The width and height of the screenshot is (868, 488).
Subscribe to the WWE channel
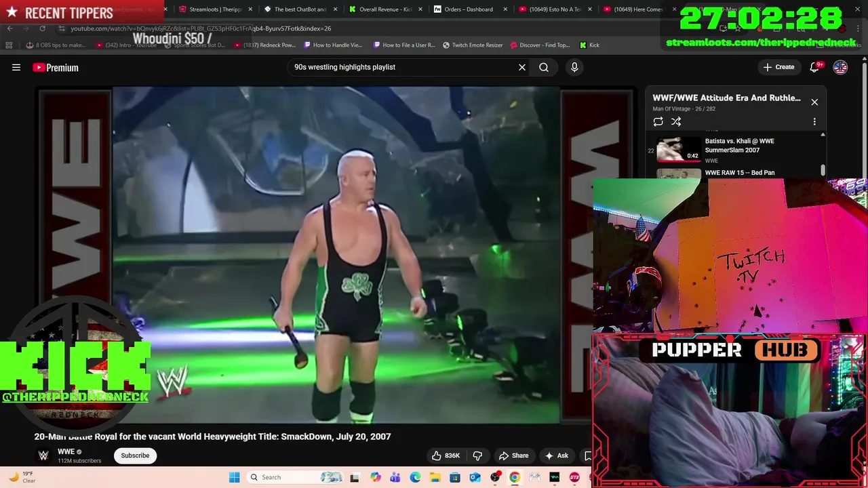135,455
